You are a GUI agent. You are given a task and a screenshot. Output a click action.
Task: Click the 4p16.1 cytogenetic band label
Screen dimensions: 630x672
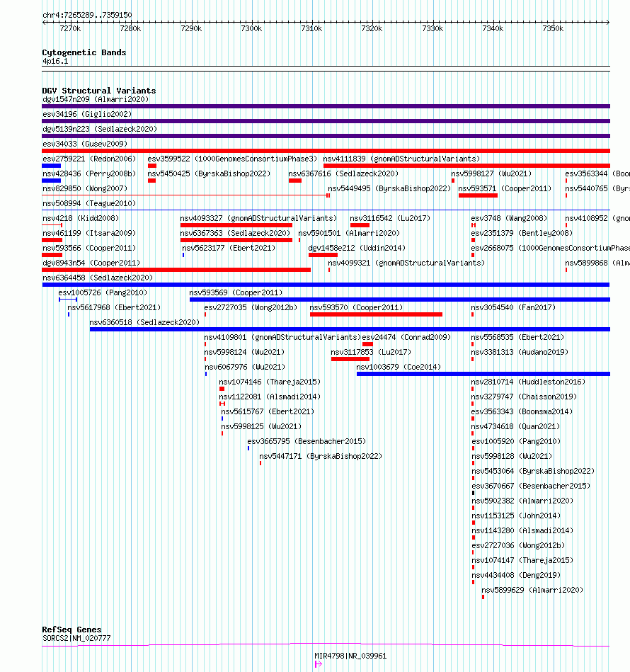(55, 62)
